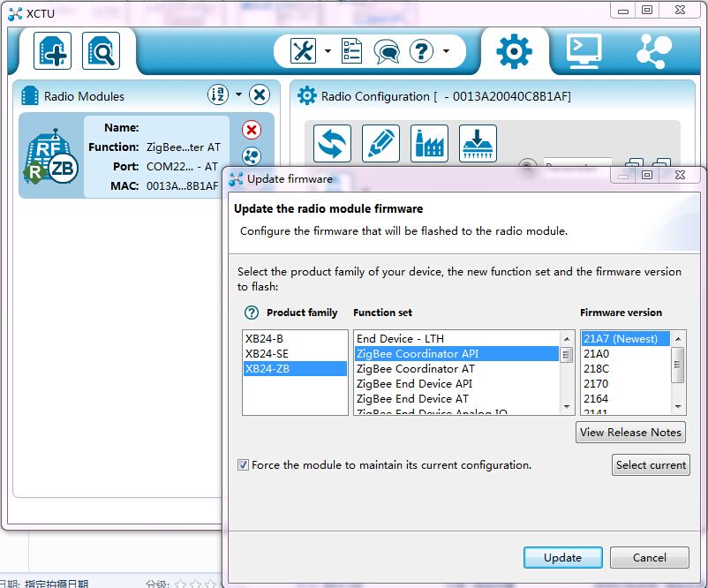This screenshot has height=588, width=708.
Task: Select ZigBee Coordinator API function set
Action: click(456, 354)
